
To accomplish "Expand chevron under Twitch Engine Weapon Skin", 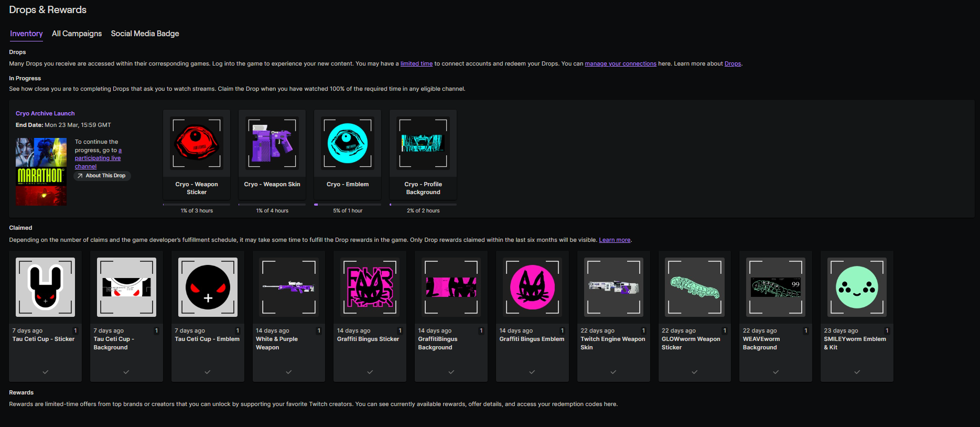I will click(613, 372).
